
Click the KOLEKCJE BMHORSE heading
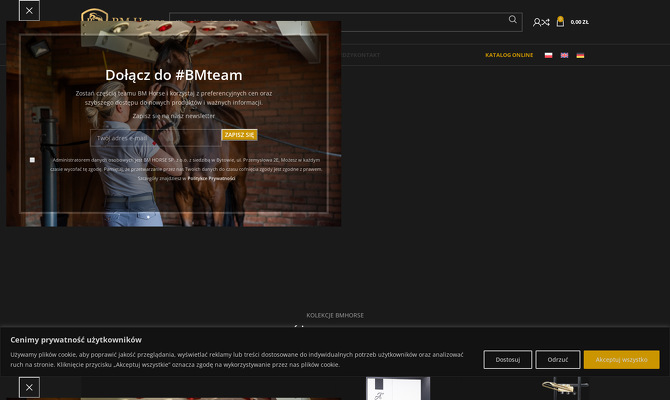tap(335, 315)
